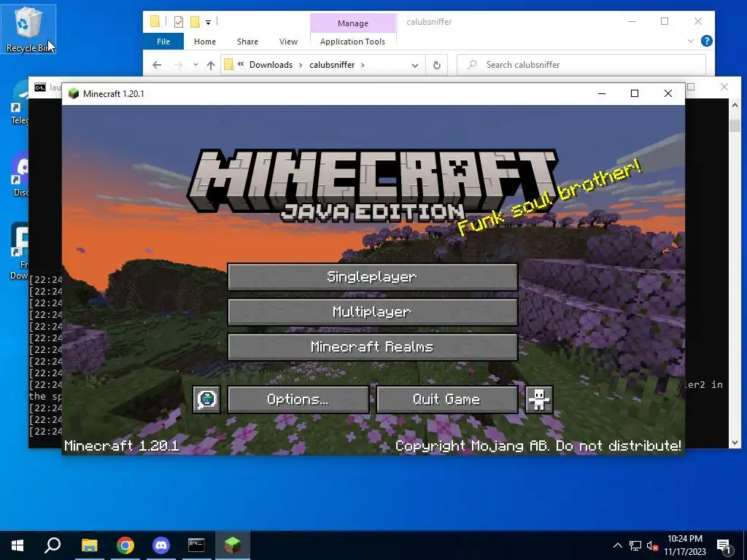This screenshot has height=560, width=747.
Task: Go up one folder level
Action: point(211,65)
